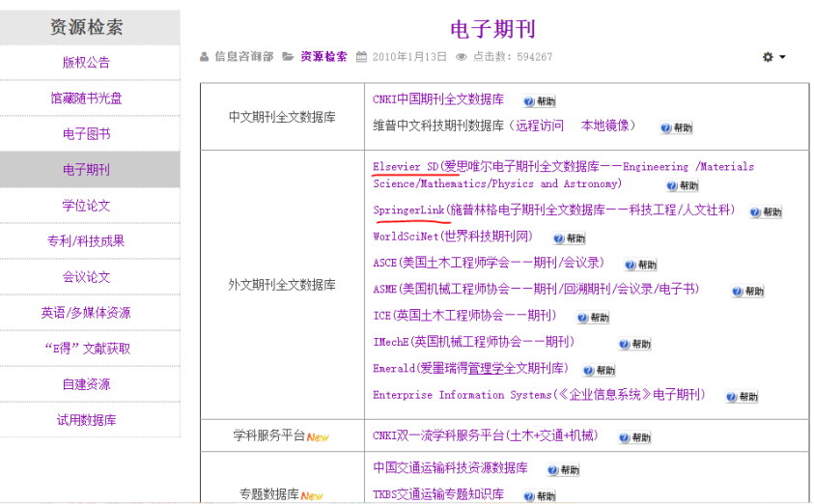Open help icon for ASME

747,292
